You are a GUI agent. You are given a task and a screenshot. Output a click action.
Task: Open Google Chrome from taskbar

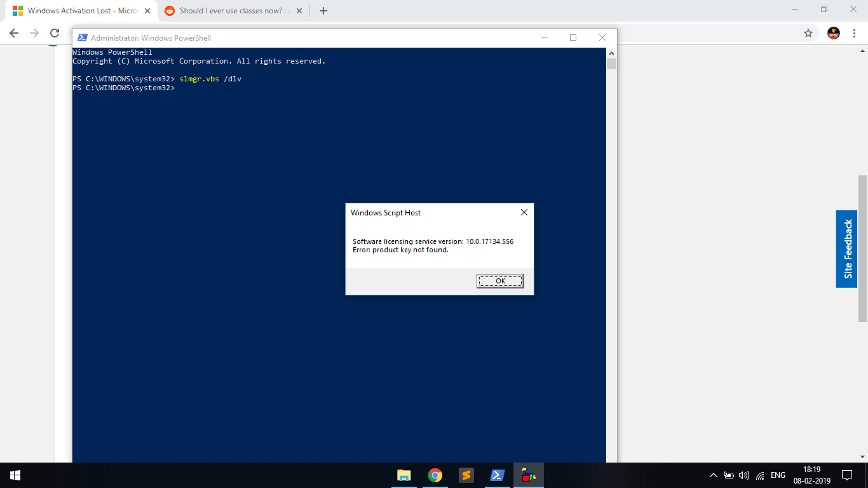click(435, 475)
